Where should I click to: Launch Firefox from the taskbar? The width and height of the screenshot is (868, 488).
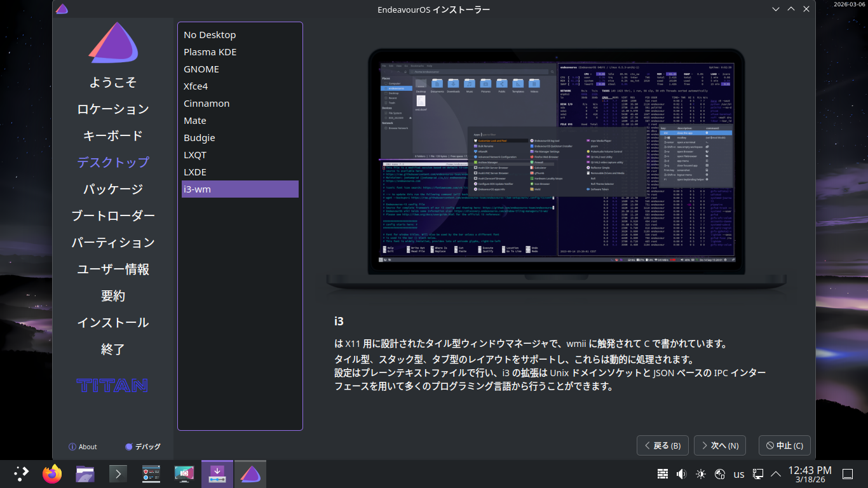(x=52, y=473)
